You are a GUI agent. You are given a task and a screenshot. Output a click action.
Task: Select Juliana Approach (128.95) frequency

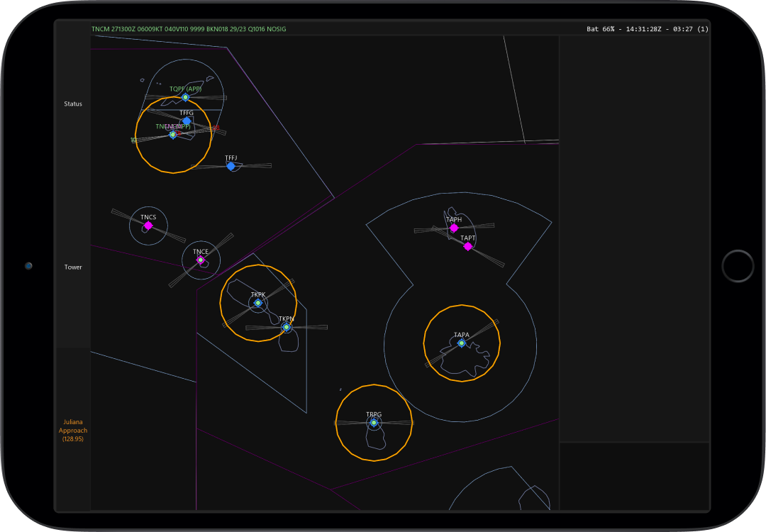coord(73,431)
